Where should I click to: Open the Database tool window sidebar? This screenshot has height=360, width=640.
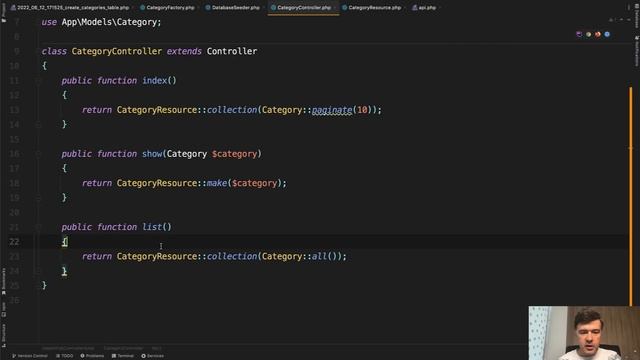tap(636, 16)
